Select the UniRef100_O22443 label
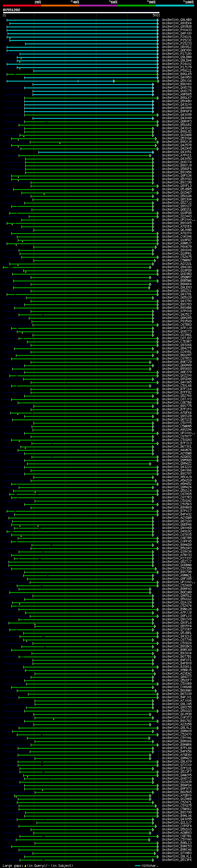This screenshot has width=197, height=868. (177, 216)
